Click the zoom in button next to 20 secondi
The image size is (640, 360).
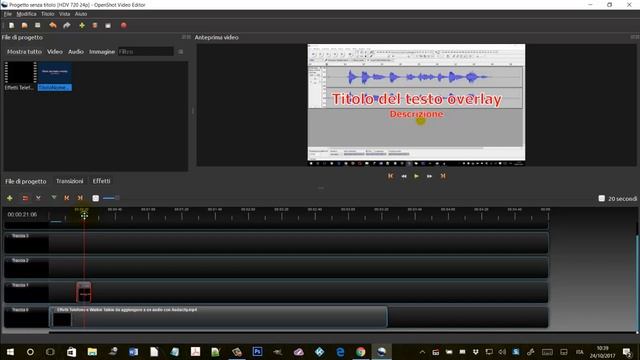point(601,198)
